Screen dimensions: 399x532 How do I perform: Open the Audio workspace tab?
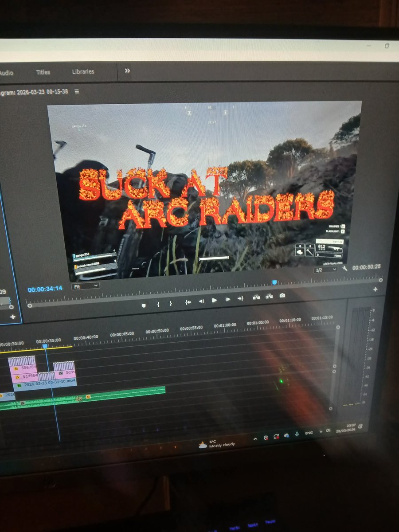tap(7, 72)
